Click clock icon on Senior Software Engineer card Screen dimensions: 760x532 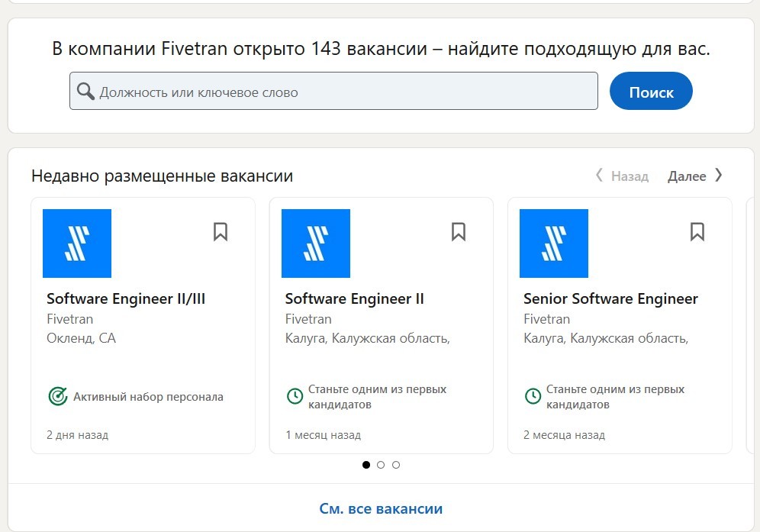pyautogui.click(x=533, y=396)
